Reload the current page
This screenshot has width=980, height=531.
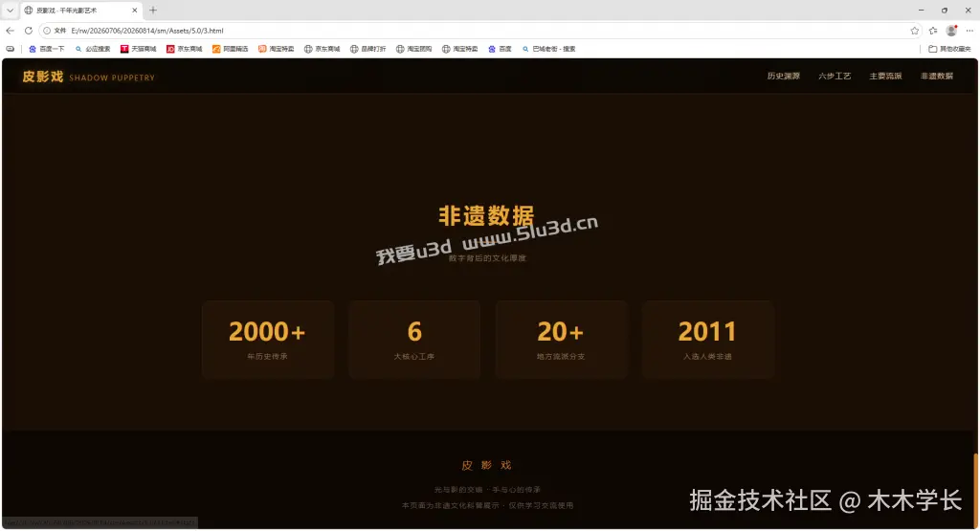point(28,31)
